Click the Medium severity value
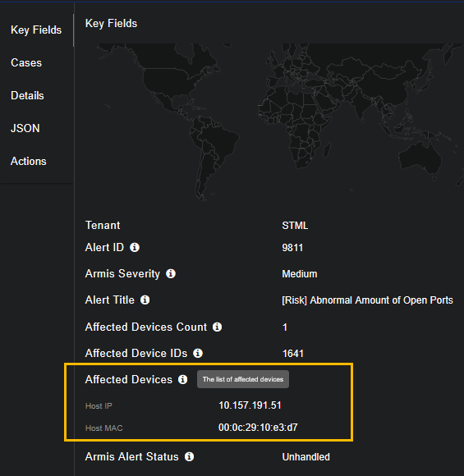The image size is (464, 476). [300, 274]
